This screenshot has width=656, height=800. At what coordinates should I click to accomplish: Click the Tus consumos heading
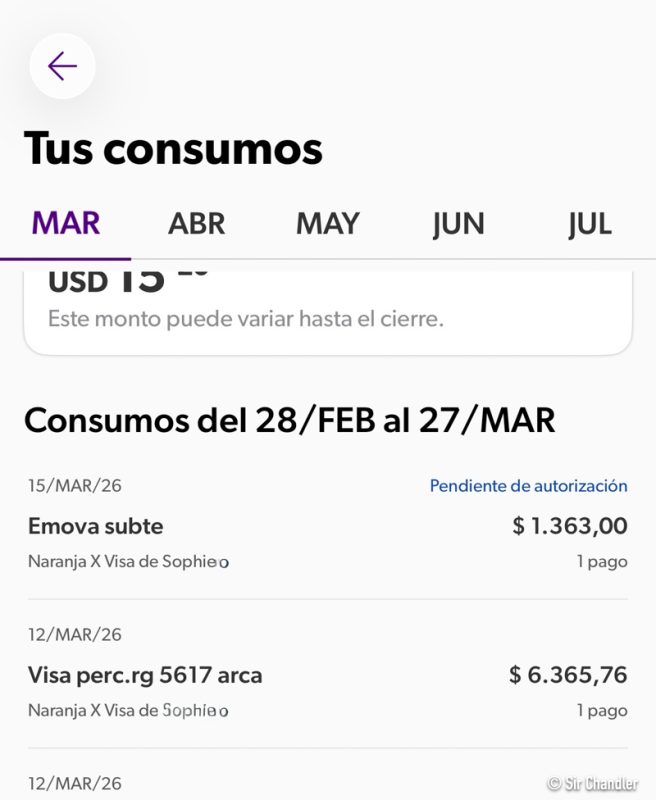click(x=173, y=149)
